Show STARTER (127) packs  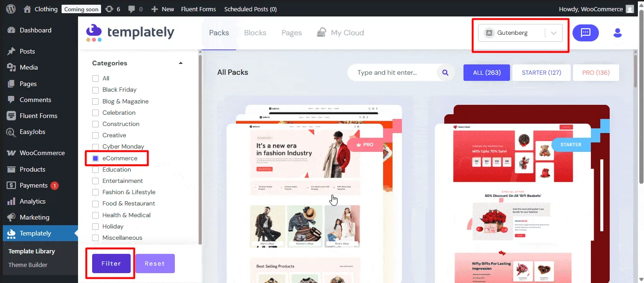542,73
